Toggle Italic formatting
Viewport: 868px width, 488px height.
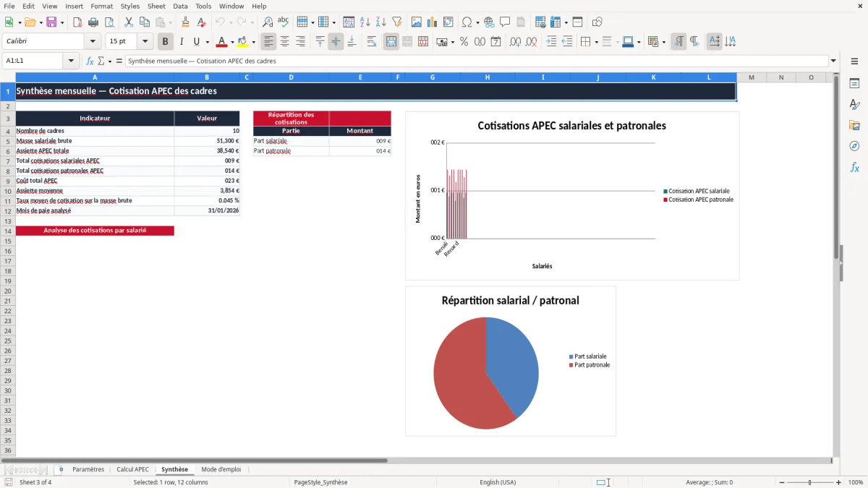[x=182, y=42]
